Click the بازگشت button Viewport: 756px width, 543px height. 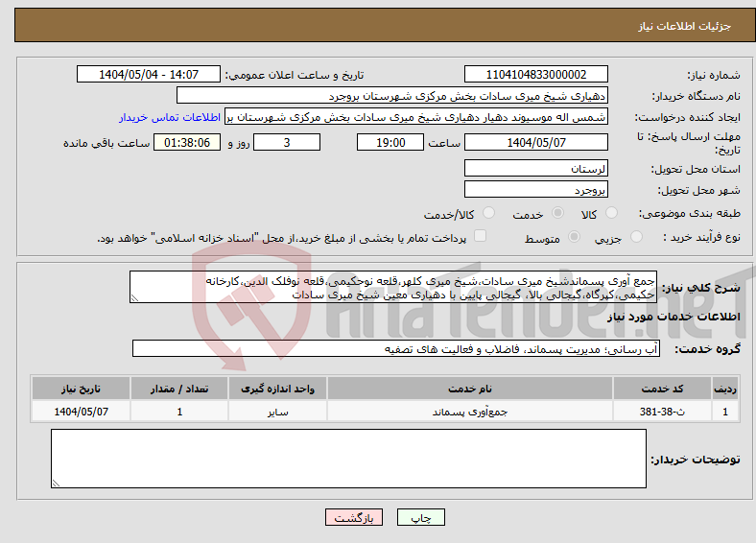[354, 517]
